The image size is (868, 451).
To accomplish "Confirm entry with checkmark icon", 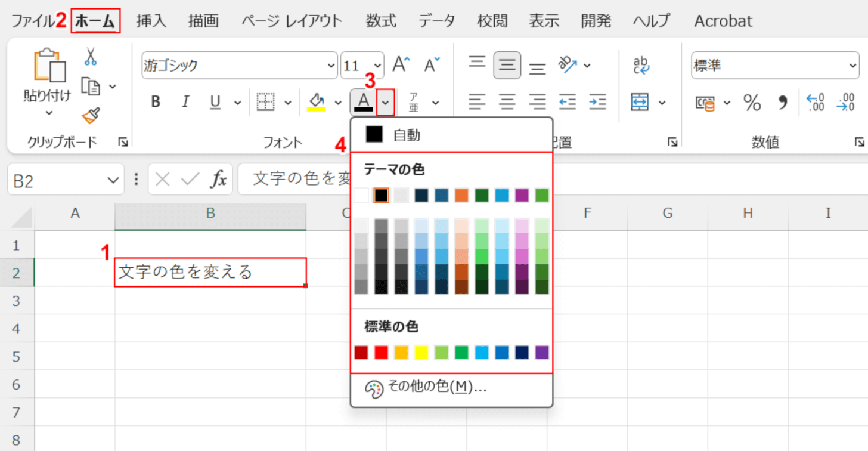I will coord(191,179).
